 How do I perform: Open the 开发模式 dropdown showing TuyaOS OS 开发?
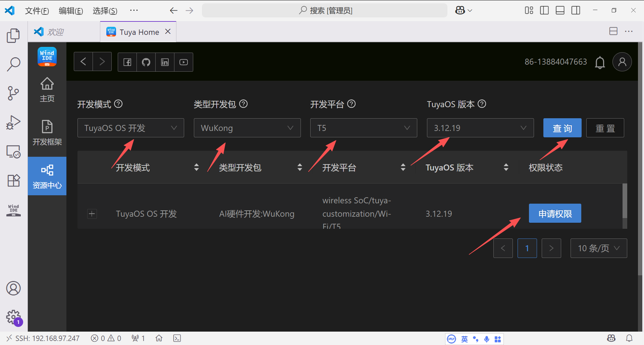(131, 128)
